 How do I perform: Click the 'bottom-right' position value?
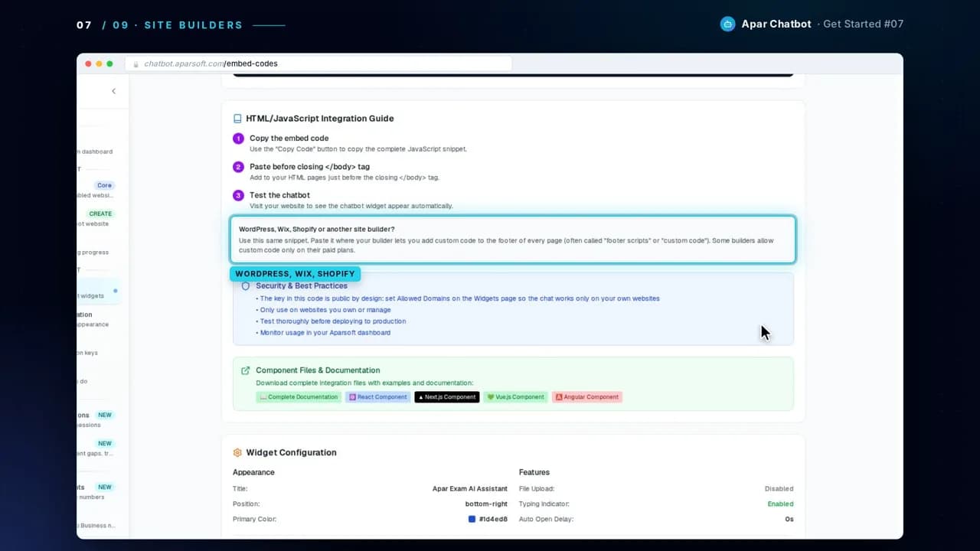click(486, 504)
